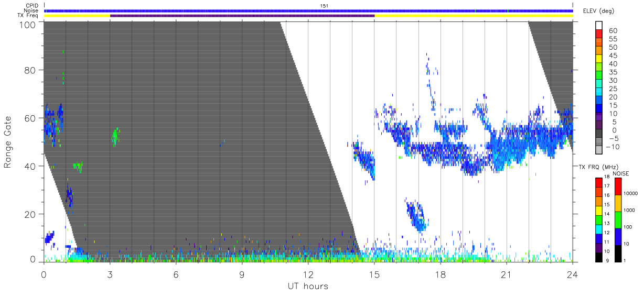644x297 pixels.
Task: Click the Noise row label
Action: [31, 10]
